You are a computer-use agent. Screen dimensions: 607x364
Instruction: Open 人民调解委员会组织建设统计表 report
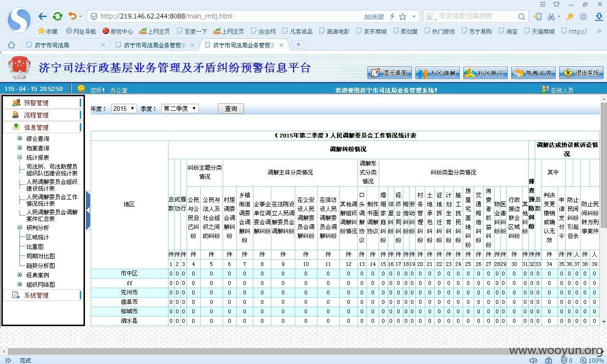click(52, 185)
